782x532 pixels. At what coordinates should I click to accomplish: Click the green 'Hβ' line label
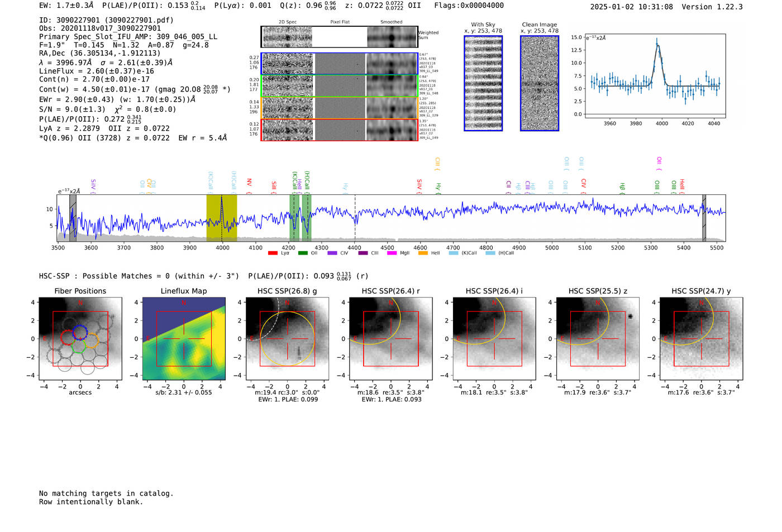(622, 188)
